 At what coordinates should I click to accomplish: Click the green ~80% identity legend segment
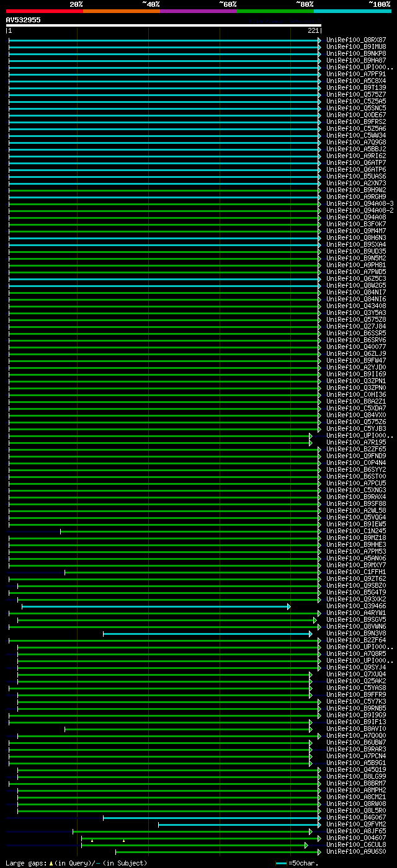[275, 11]
